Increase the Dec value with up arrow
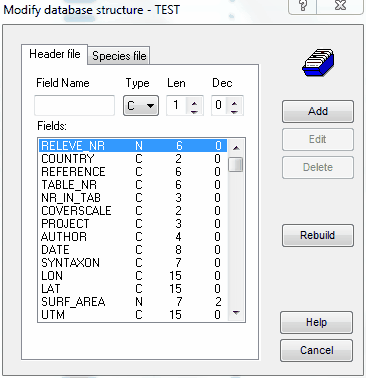 pyautogui.click(x=234, y=102)
